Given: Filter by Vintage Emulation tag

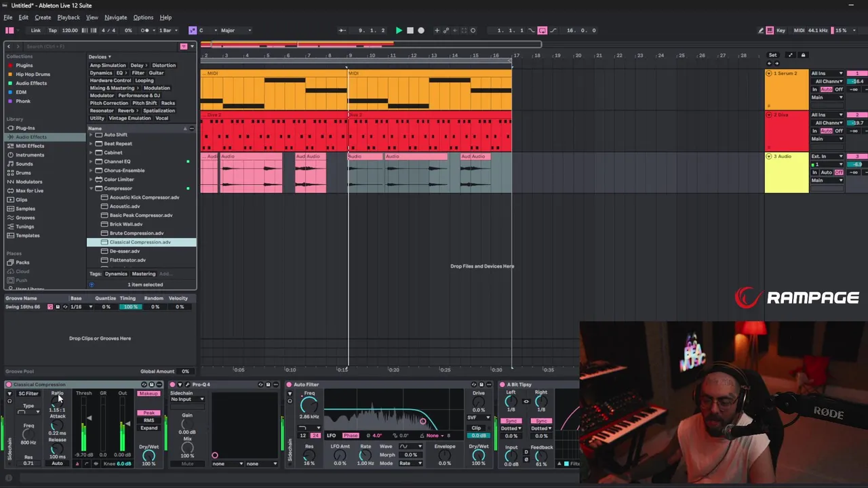Looking at the screenshot, I should [130, 118].
